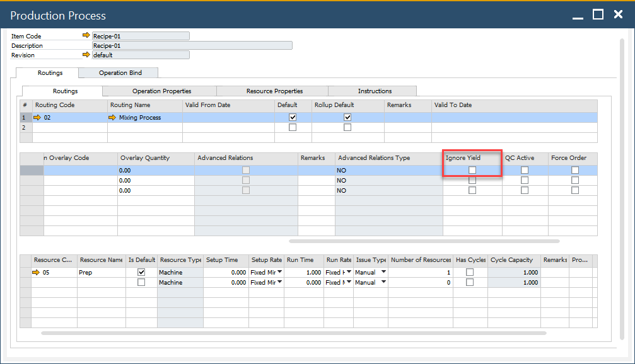
Task: Maximize the Production Process window
Action: pos(598,14)
